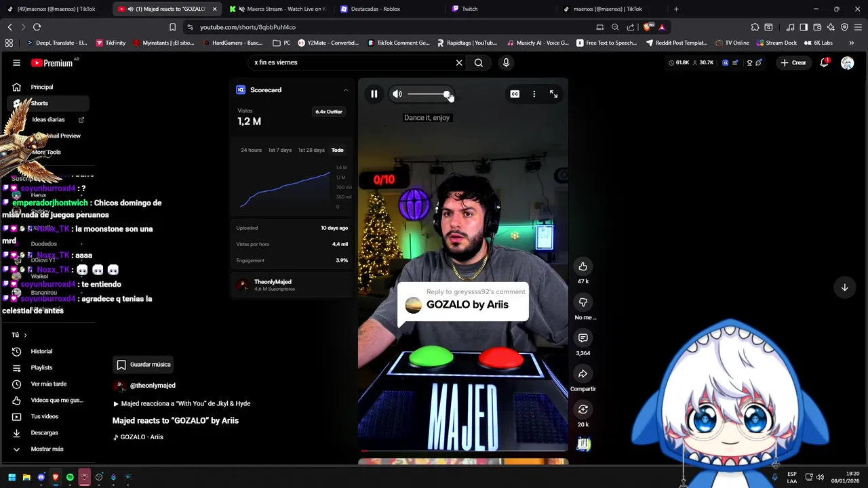Image resolution: width=868 pixels, height=488 pixels.
Task: Collapse the Scorecard panel
Action: tap(346, 89)
